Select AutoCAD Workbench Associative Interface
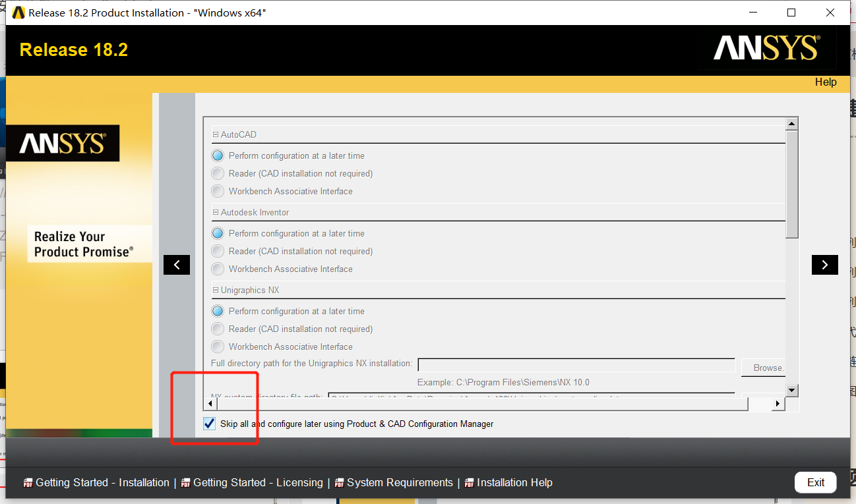This screenshot has width=856, height=504. coord(218,191)
